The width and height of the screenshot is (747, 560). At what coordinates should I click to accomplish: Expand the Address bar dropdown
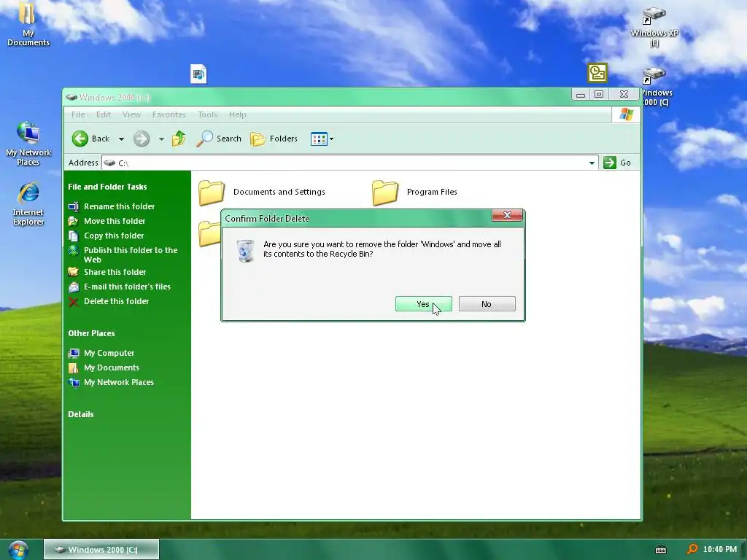tap(592, 163)
